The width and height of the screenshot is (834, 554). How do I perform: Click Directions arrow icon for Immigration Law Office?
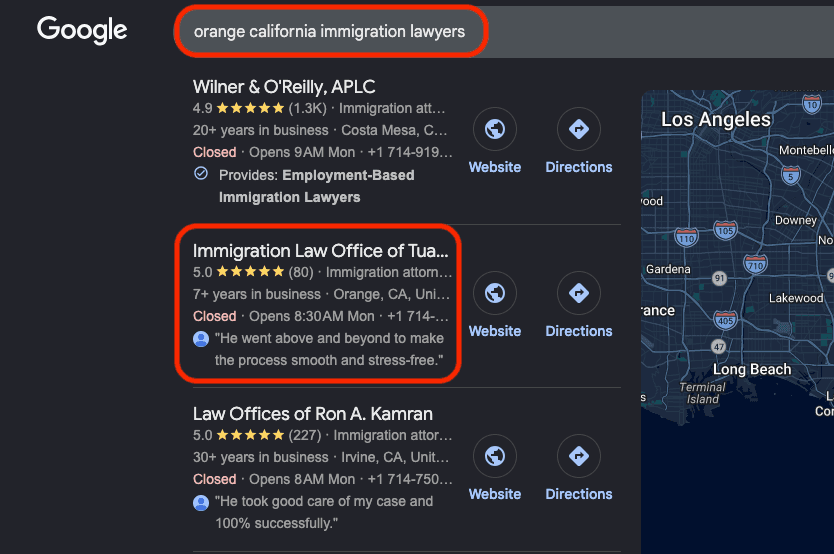click(x=579, y=293)
